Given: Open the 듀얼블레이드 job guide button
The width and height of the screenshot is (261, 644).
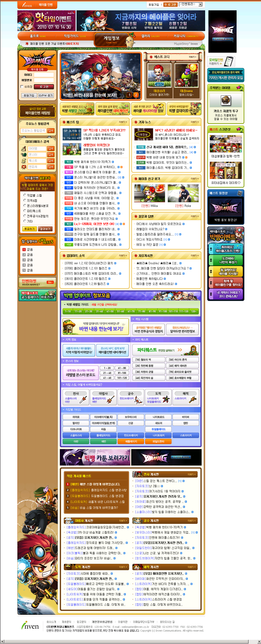Looking at the screenshot, I should click(x=158, y=429).
